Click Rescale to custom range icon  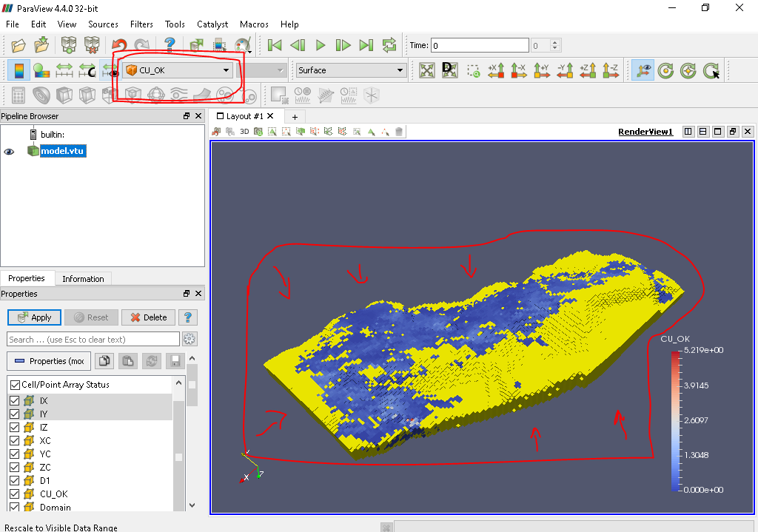pos(87,70)
